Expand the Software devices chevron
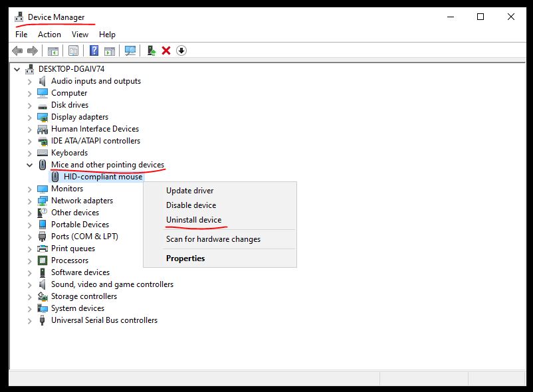This screenshot has width=533, height=392. point(29,273)
